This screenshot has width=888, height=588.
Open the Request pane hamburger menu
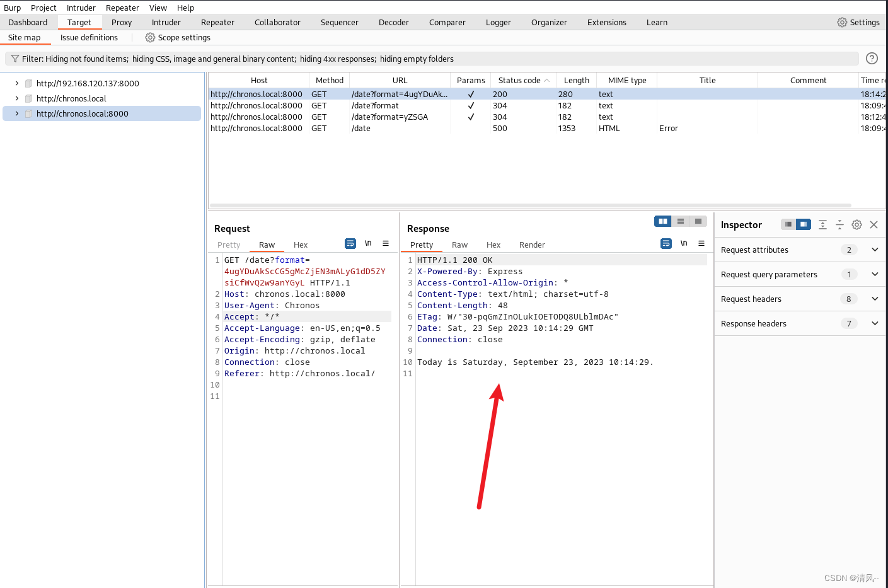point(386,243)
